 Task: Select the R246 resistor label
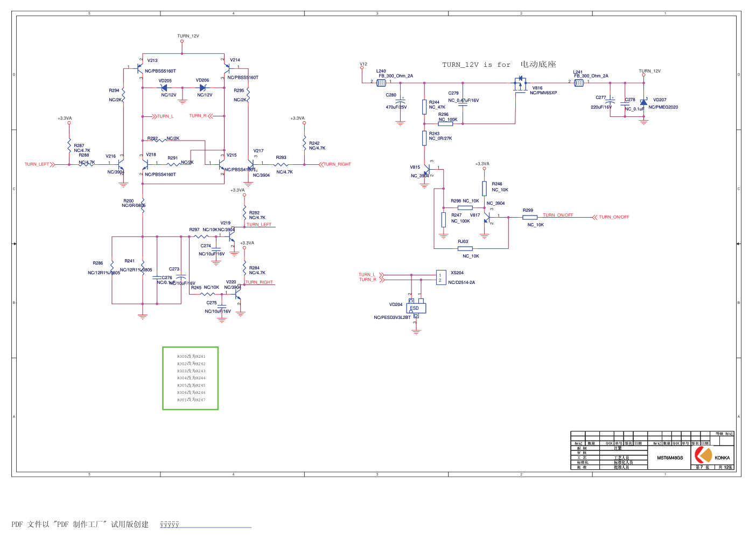(497, 184)
